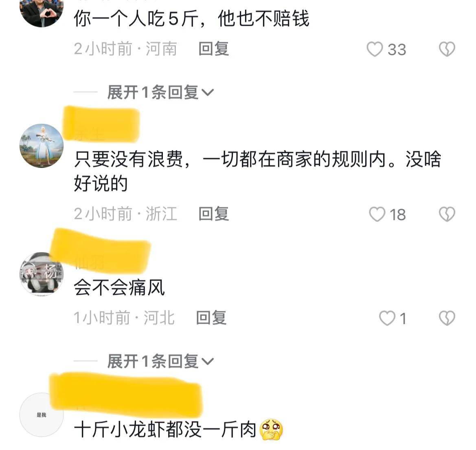Reply to the Hebei comment

[x=211, y=318]
